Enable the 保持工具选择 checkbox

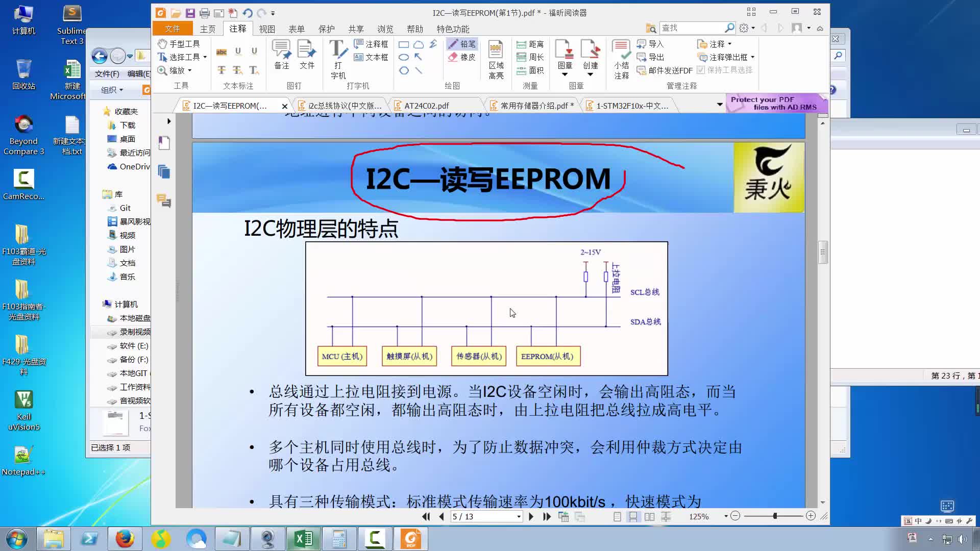coord(701,70)
